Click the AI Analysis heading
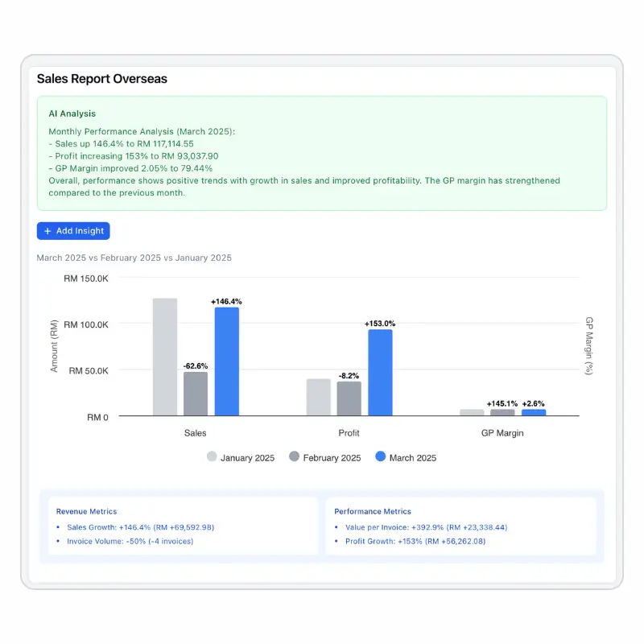This screenshot has height=644, width=644. point(72,114)
